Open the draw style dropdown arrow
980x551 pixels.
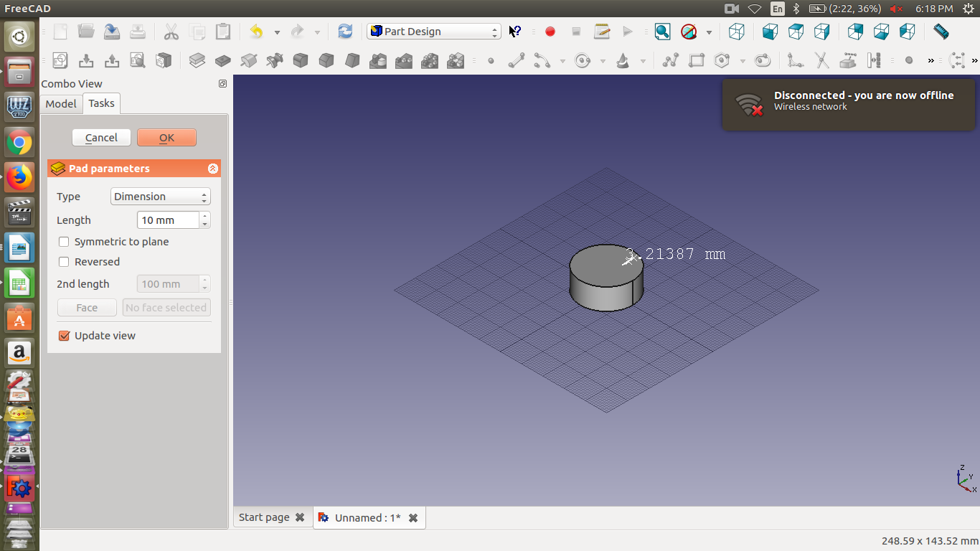(x=709, y=32)
